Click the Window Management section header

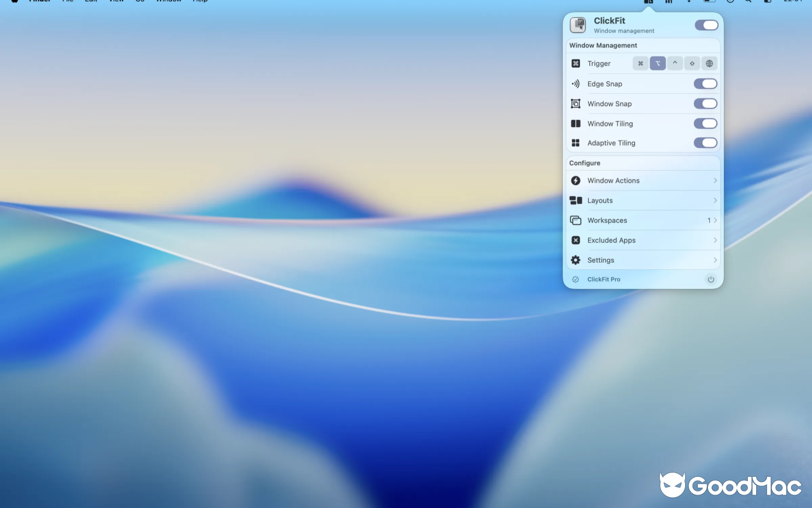[x=603, y=46]
